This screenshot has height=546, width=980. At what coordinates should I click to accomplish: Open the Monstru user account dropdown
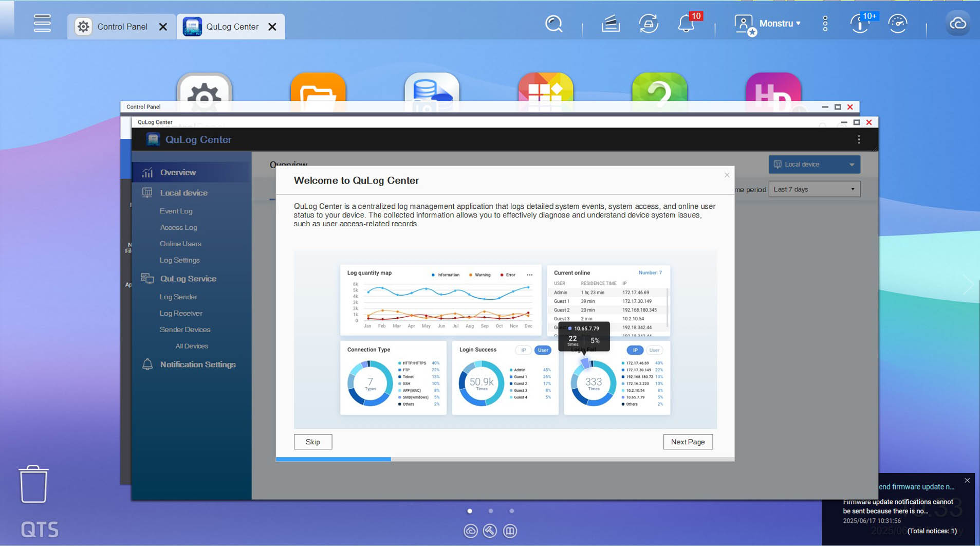[780, 24]
